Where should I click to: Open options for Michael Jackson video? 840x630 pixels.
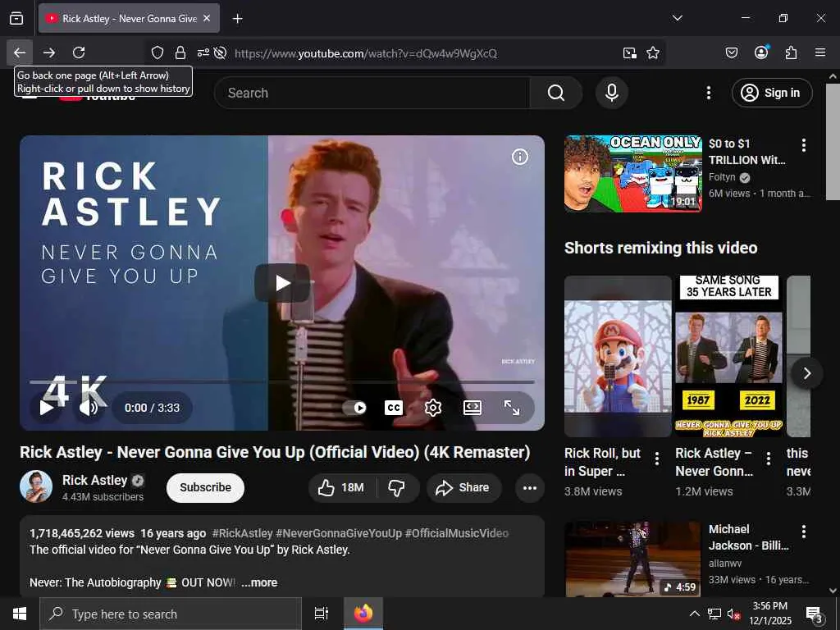(x=803, y=531)
